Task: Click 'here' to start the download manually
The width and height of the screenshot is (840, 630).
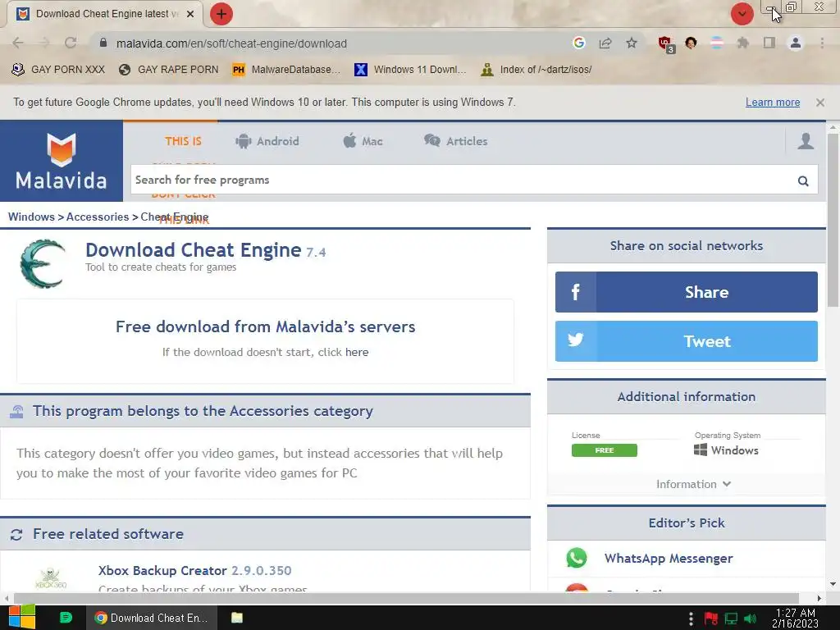Action: point(357,352)
